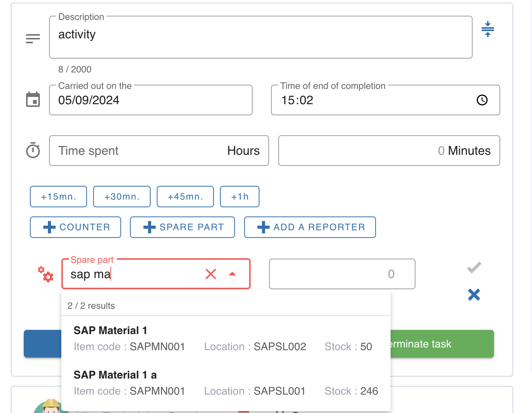Screen dimensions: 532x413
Task: Cancel spare part entry with blue X
Action: pyautogui.click(x=474, y=295)
